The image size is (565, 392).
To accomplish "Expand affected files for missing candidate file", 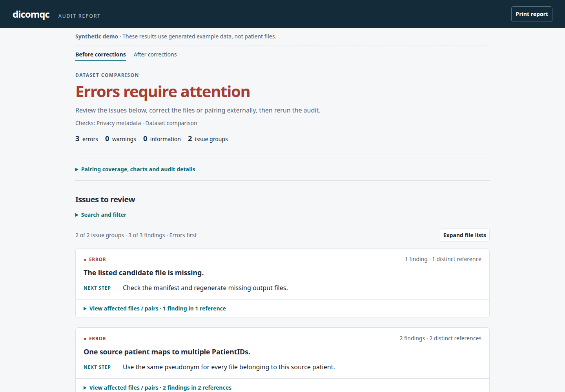I will [155, 309].
